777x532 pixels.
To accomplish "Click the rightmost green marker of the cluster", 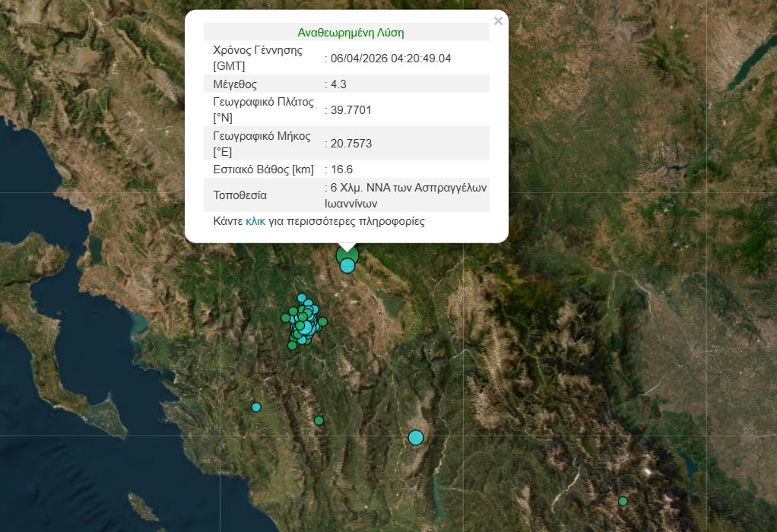I will tap(322, 321).
